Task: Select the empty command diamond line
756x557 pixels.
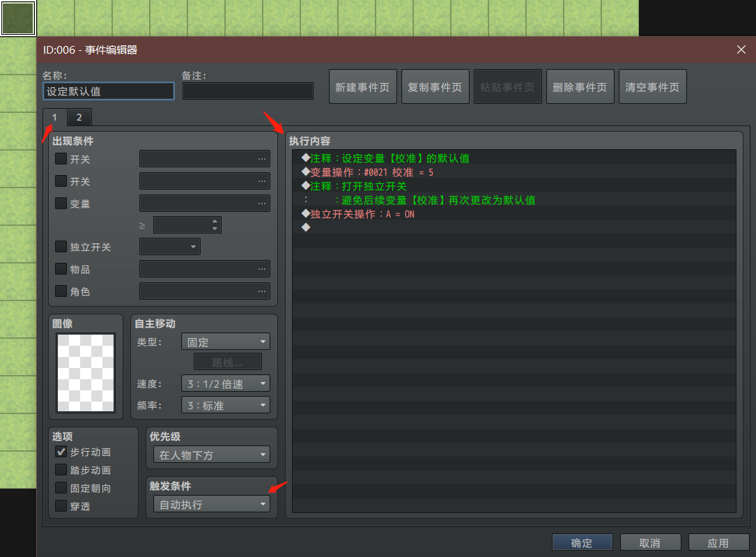Action: coord(514,228)
